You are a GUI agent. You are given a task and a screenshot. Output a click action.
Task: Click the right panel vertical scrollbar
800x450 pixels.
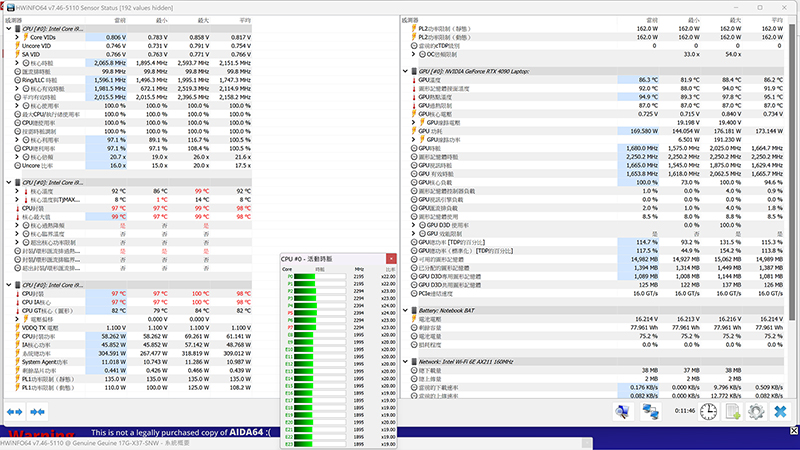(791, 173)
